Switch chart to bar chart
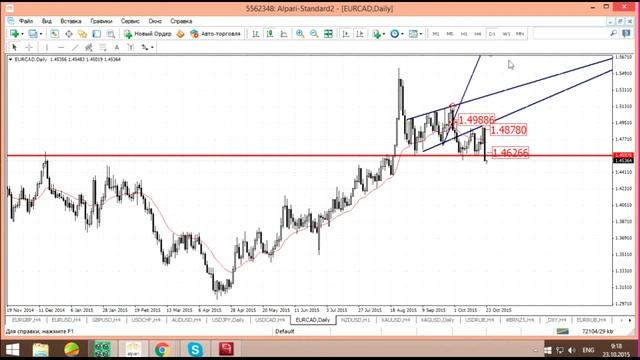Screen dimensions: 640x360 point(256,34)
